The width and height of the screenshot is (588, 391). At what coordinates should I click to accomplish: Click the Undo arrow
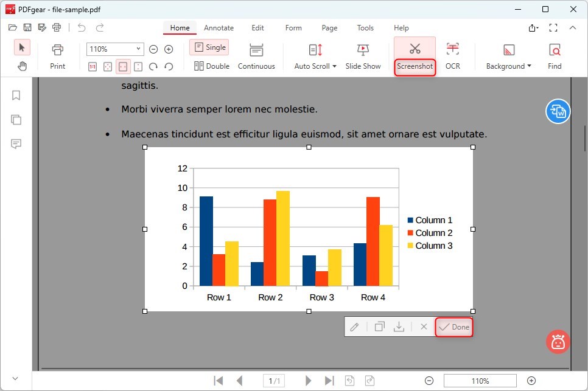click(81, 27)
